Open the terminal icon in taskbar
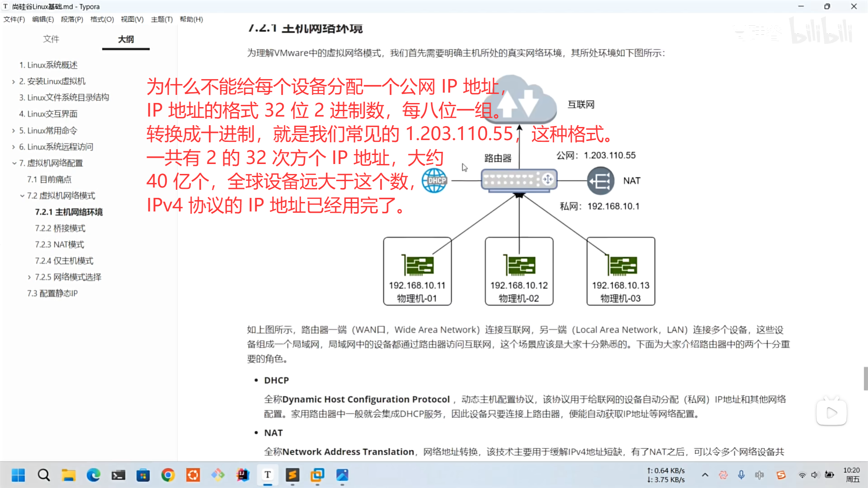This screenshot has width=868, height=488. 118,475
